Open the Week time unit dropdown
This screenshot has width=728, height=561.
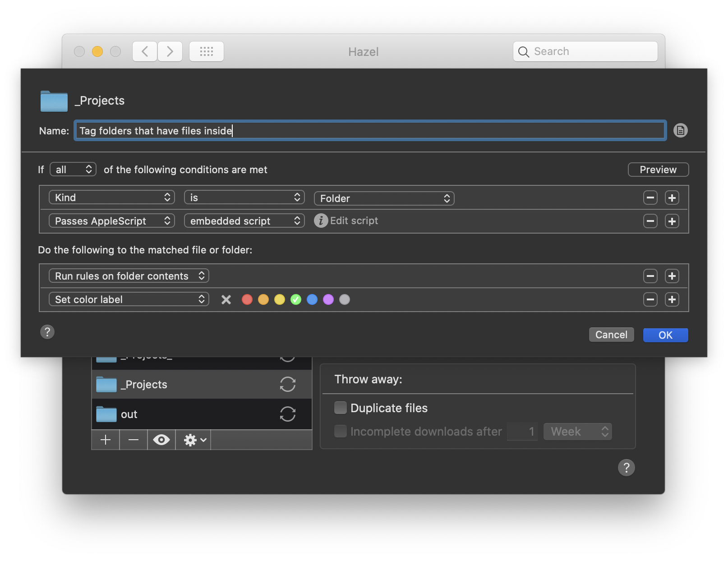point(577,432)
